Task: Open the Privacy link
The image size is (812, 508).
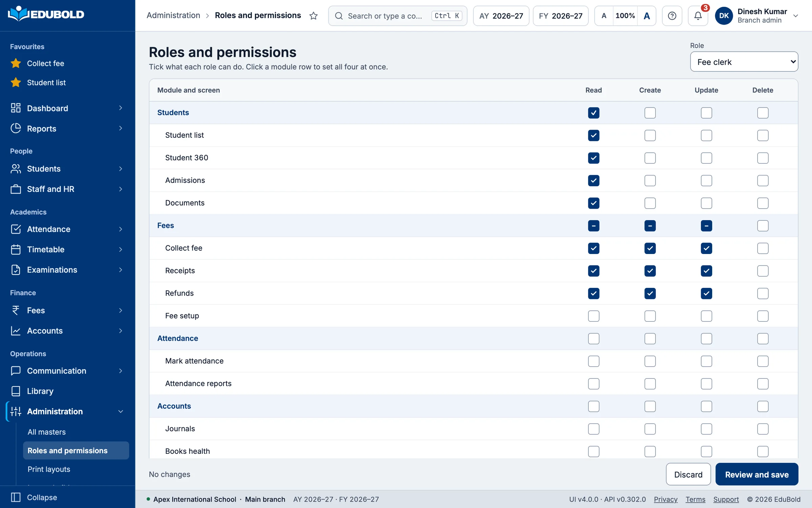Action: pyautogui.click(x=666, y=499)
